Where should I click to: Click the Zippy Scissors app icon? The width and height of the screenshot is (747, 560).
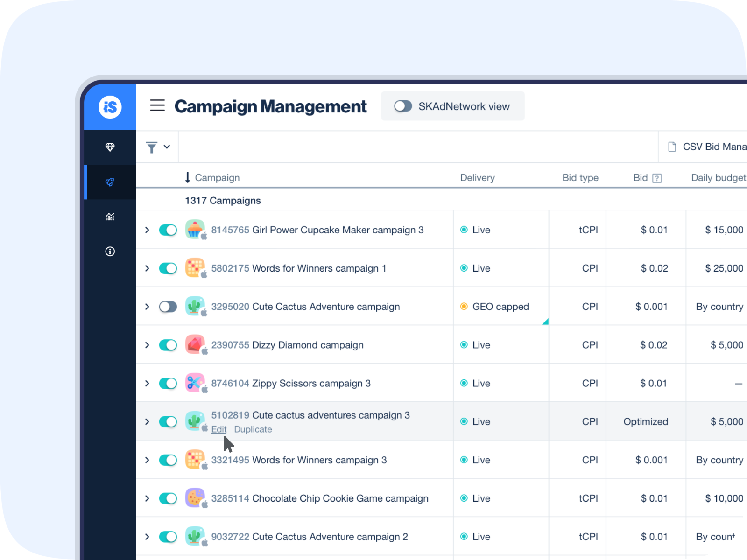[195, 383]
